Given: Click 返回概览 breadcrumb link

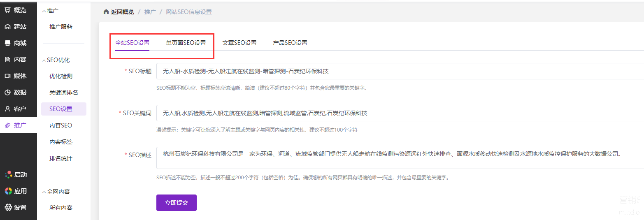Looking at the screenshot, I should (x=122, y=12).
